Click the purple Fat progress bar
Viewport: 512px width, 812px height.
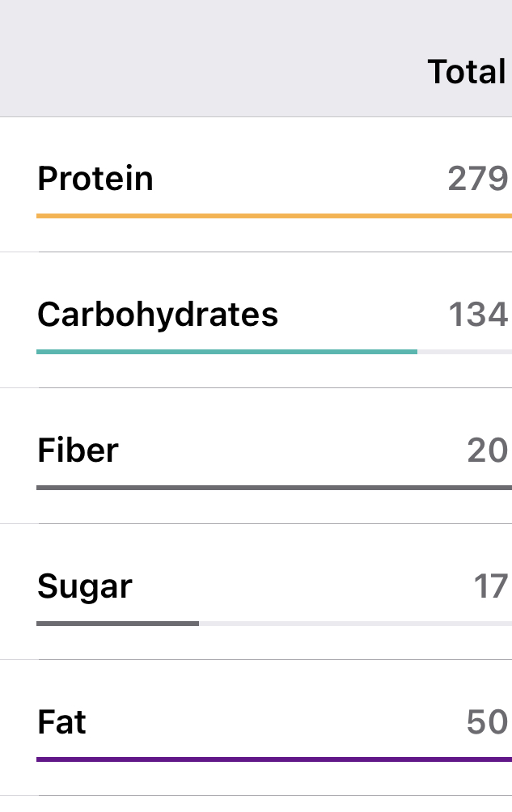(273, 759)
